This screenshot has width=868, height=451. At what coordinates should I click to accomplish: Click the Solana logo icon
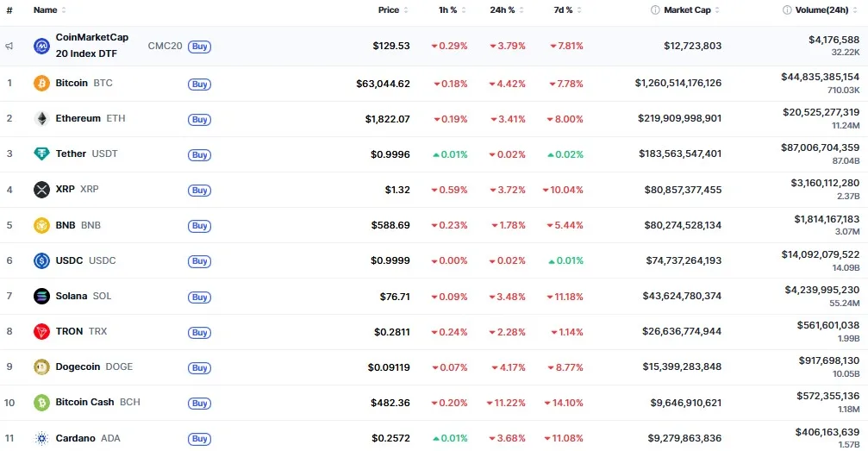[41, 296]
